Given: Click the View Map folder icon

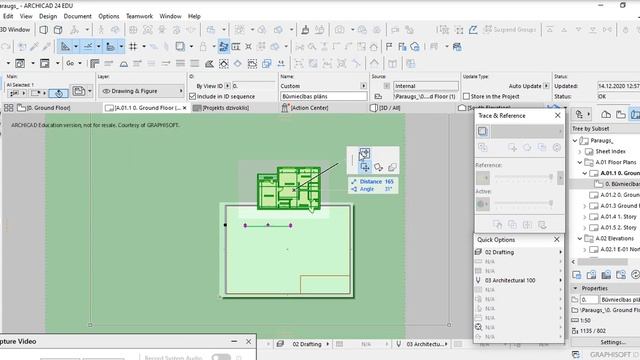Looking at the screenshot, I should click(621, 115).
